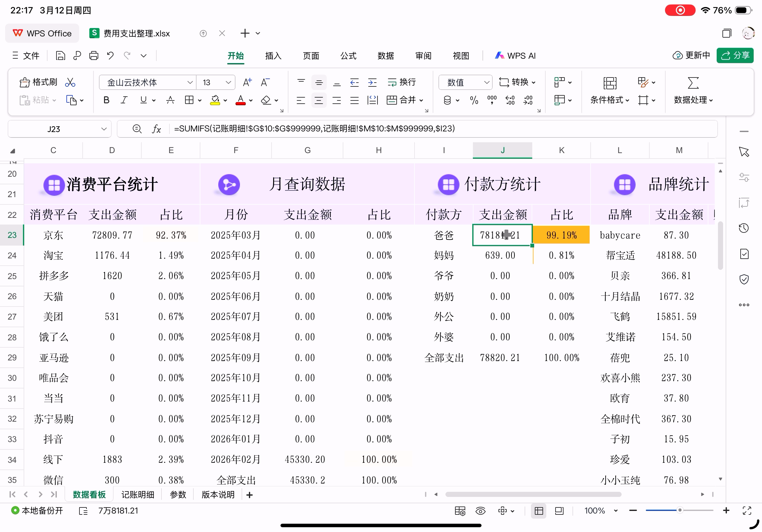The height and width of the screenshot is (532, 762).
Task: Toggle eye protection view mode icon
Action: click(x=480, y=511)
